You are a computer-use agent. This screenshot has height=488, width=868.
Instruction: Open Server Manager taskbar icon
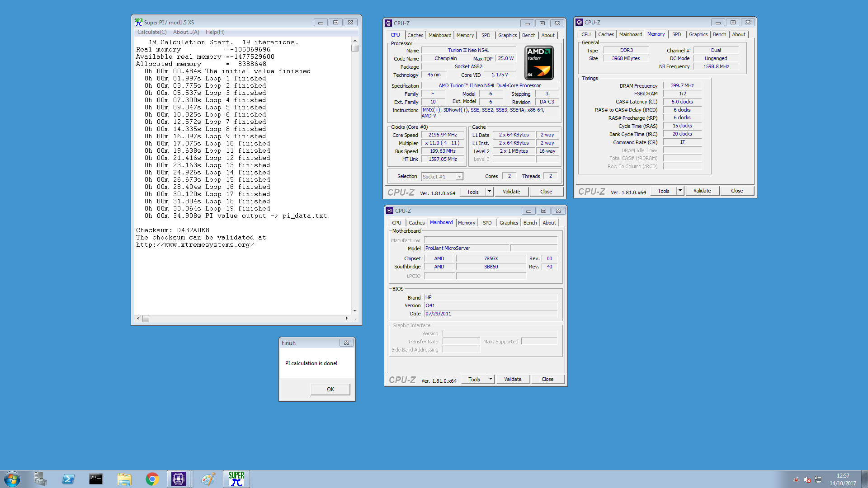point(40,479)
